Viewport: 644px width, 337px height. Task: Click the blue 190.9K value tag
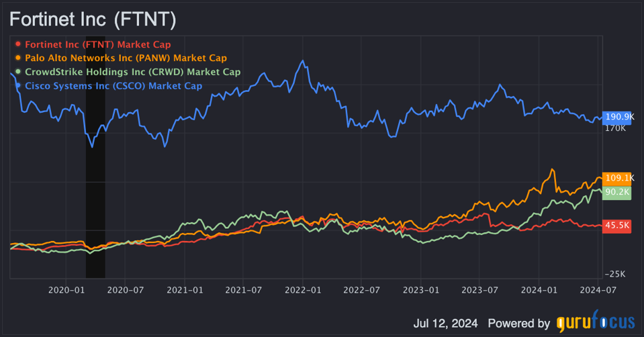click(617, 116)
